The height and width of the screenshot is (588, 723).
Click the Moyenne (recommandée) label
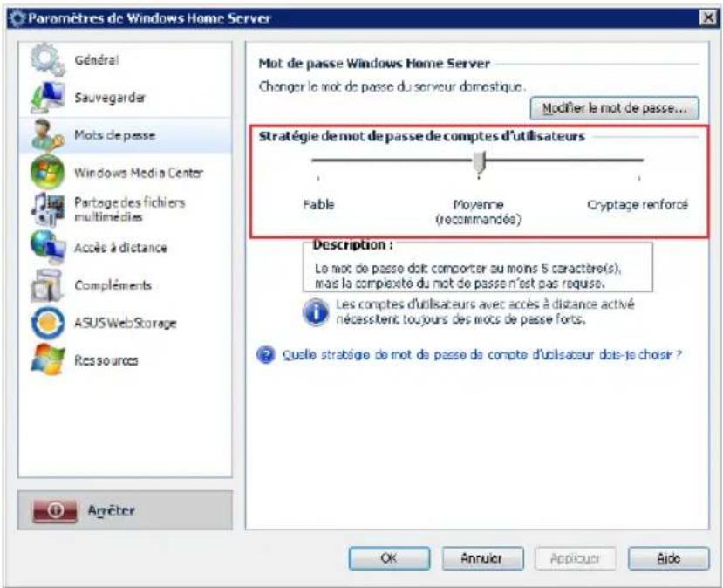click(x=478, y=212)
